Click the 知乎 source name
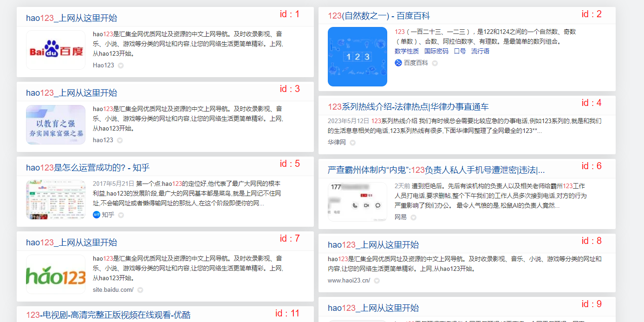This screenshot has height=322, width=644. coord(108,215)
